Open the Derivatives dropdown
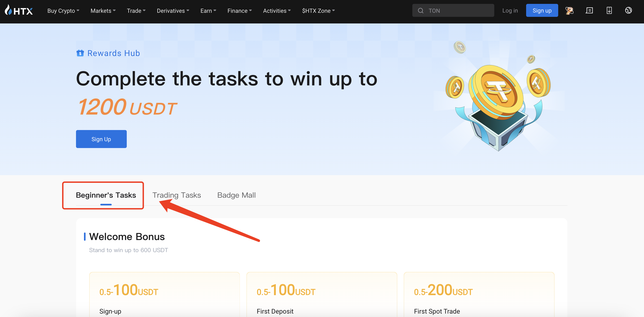 (x=173, y=11)
